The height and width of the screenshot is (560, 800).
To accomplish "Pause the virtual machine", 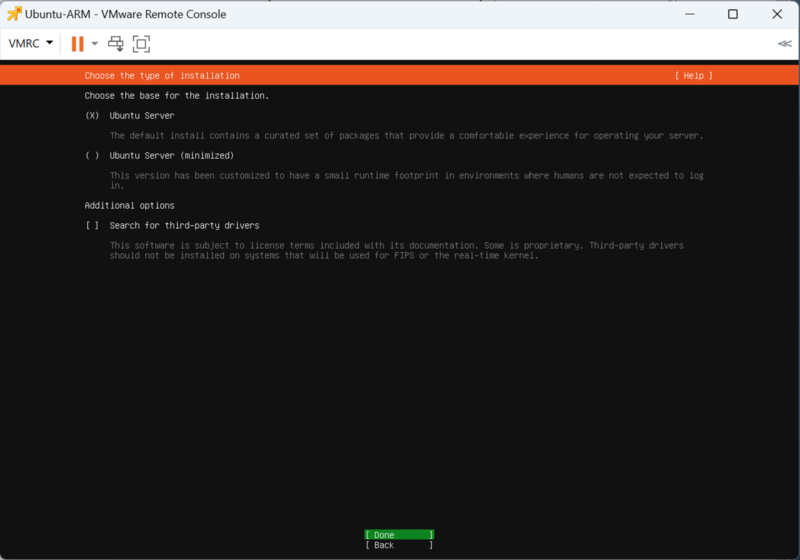I will 78,44.
